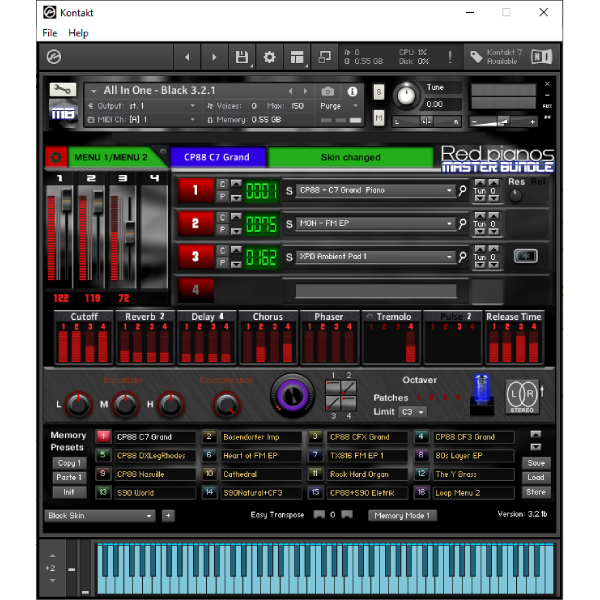The height and width of the screenshot is (600, 600).
Task: Click the exclamation panic button
Action: 450,57
